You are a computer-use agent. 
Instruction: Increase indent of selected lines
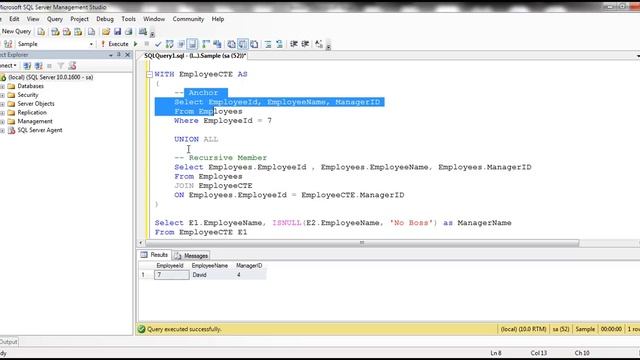coord(305,44)
